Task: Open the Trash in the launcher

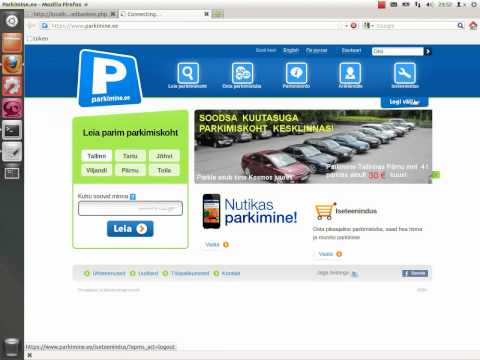Action: click(12, 347)
